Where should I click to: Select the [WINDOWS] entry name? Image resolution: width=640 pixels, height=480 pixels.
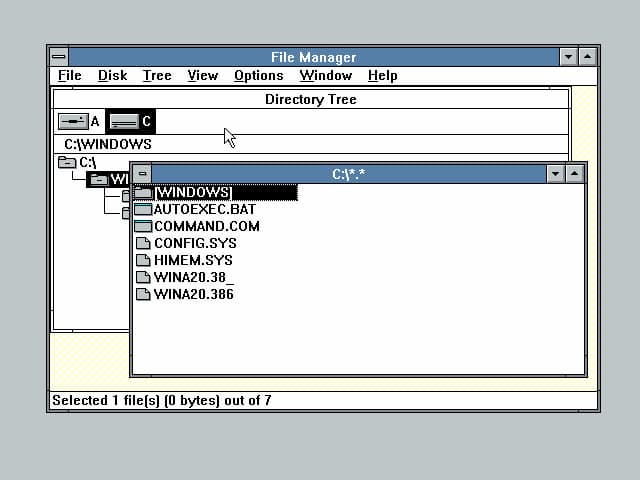193,192
